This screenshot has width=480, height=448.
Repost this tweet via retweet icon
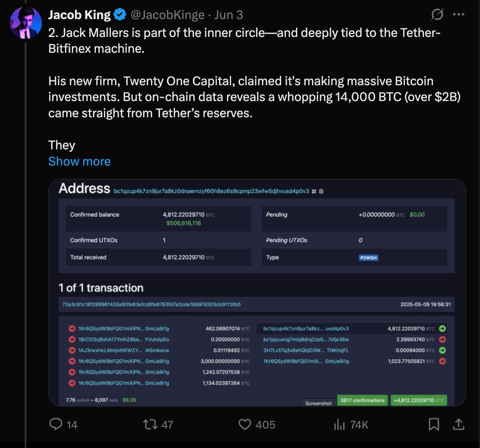(x=150, y=424)
